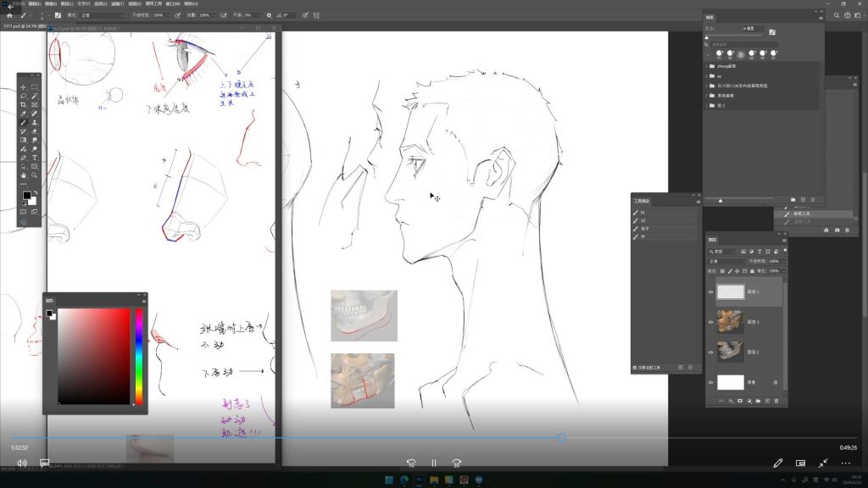Click the Home icon in the options bar
This screenshot has width=868, height=488.
[x=9, y=15]
